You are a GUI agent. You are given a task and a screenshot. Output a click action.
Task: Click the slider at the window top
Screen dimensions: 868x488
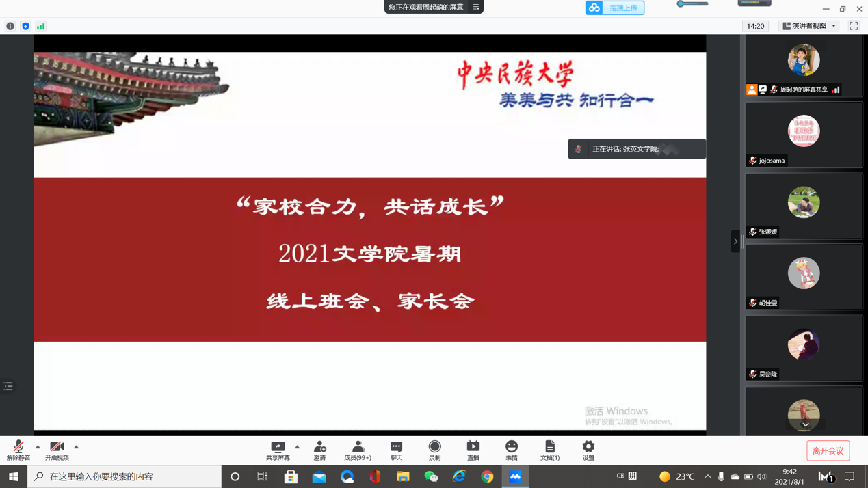692,4
